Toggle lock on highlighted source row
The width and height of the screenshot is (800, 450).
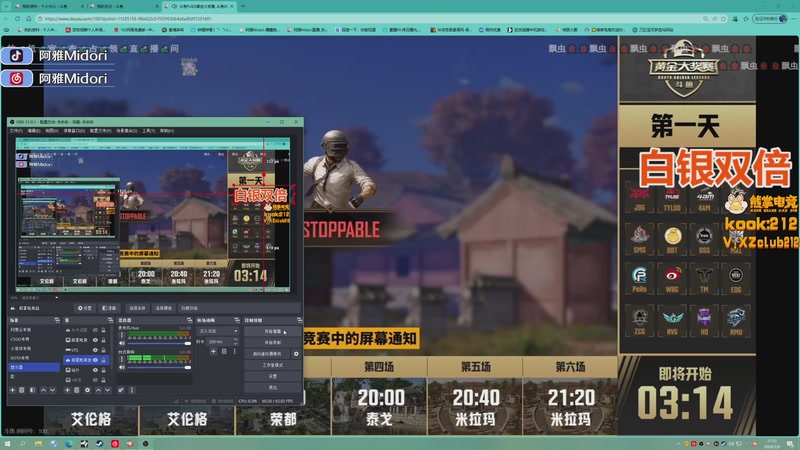(x=104, y=360)
